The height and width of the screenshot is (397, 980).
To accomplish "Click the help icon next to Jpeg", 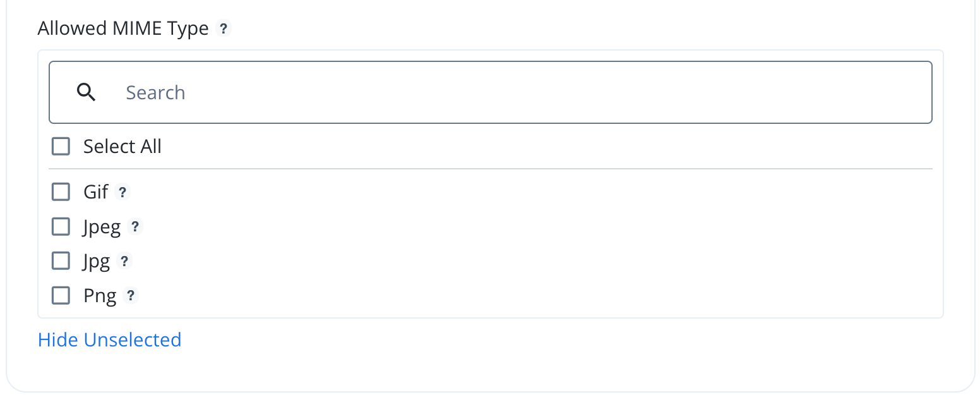I will [x=136, y=226].
